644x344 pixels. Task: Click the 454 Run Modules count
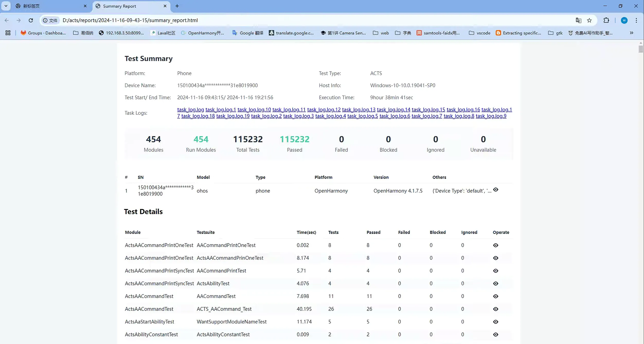pos(201,139)
